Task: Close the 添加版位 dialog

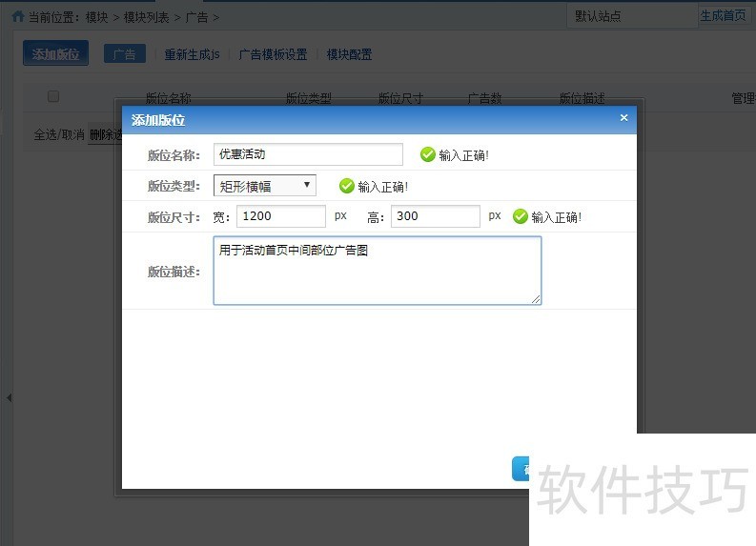Action: tap(623, 118)
